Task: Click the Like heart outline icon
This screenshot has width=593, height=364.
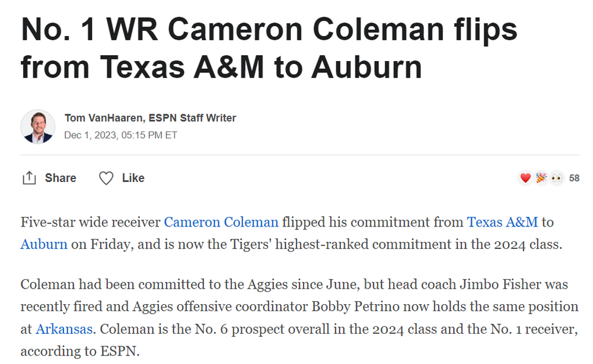Action: [x=106, y=178]
